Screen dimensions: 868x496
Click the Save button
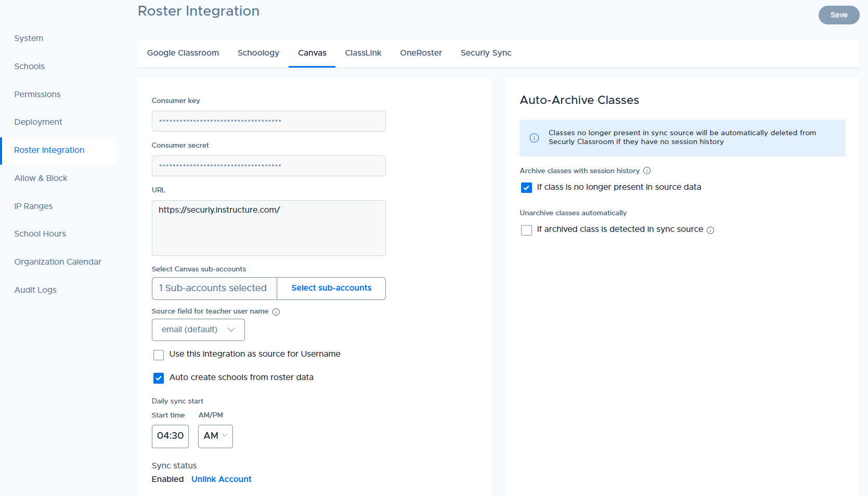pos(839,15)
